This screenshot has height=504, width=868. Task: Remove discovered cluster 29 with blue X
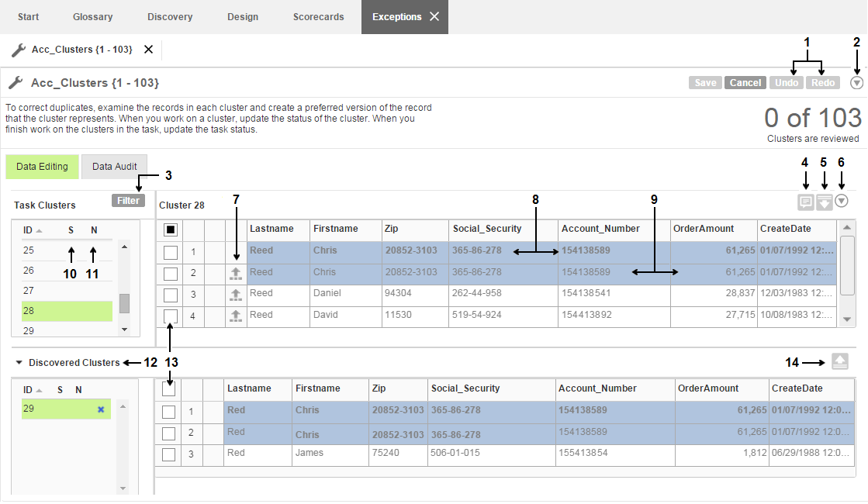pyautogui.click(x=101, y=409)
